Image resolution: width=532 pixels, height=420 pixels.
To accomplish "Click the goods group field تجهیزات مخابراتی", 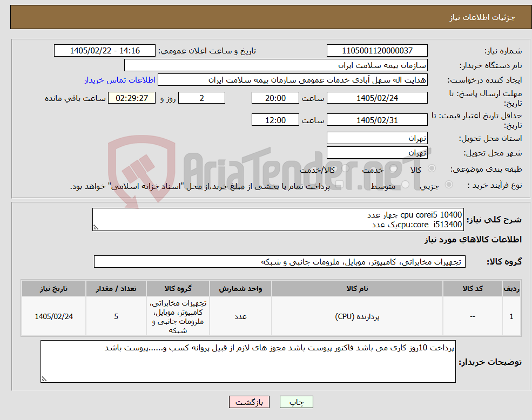I will click(280, 262).
